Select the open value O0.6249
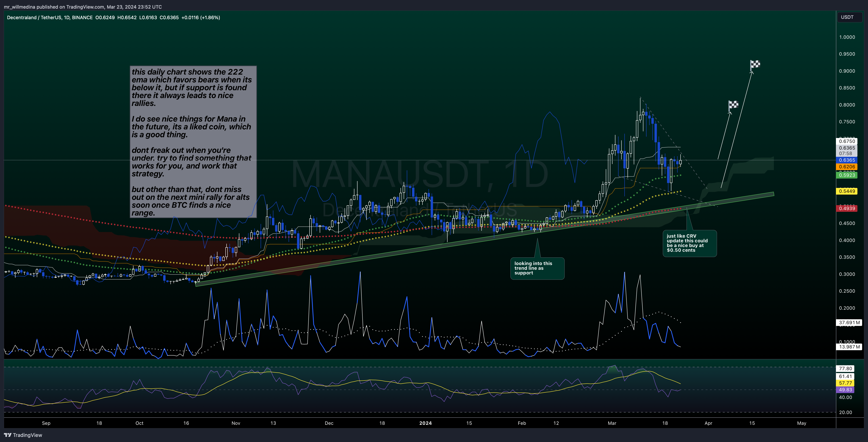This screenshot has width=868, height=442. coord(105,18)
